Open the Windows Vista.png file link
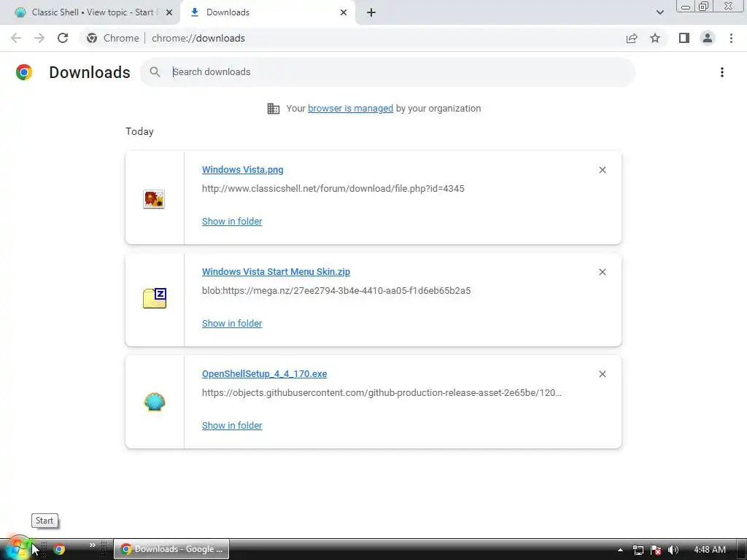Viewport: 747px width, 560px height. click(242, 169)
